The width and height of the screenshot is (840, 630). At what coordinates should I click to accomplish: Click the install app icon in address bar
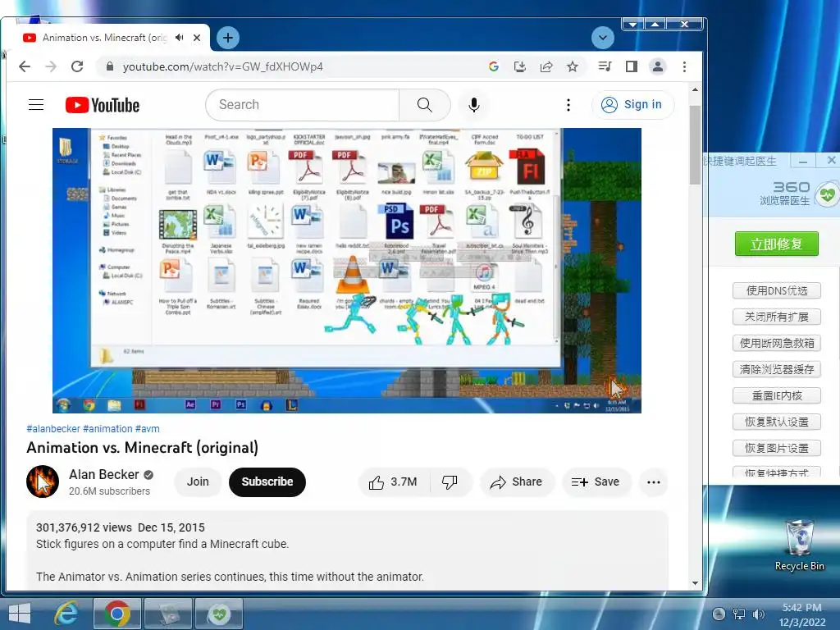coord(519,66)
